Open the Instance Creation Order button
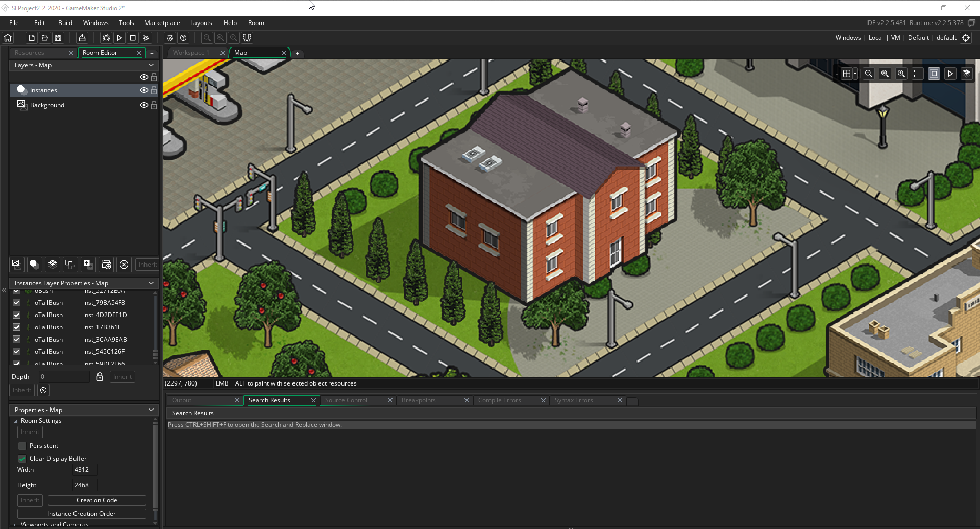Viewport: 980px width, 529px height. pos(82,514)
